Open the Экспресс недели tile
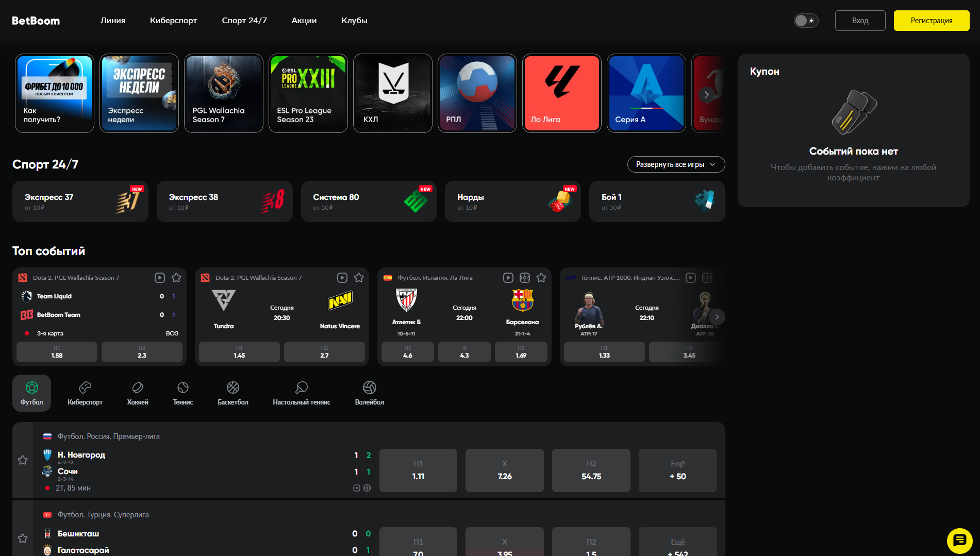This screenshot has height=556, width=980. (139, 93)
